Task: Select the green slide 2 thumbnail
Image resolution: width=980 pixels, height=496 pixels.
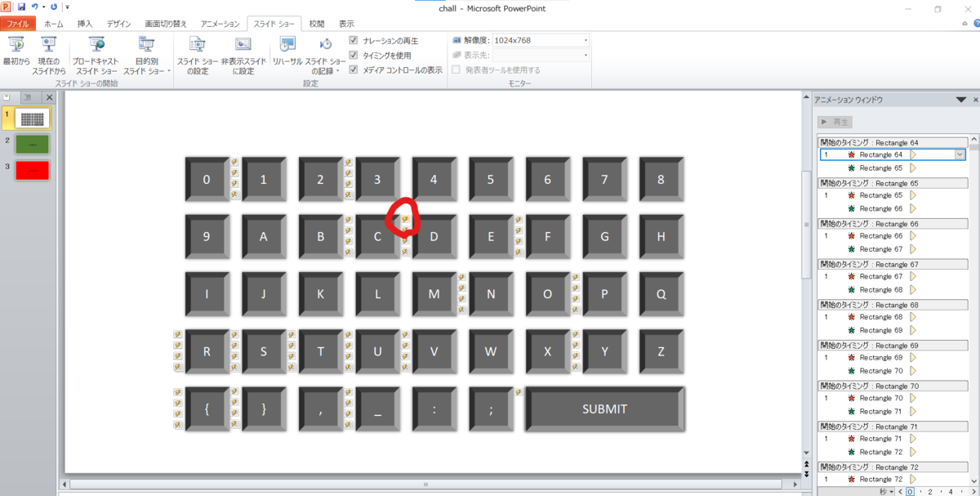Action: point(33,145)
